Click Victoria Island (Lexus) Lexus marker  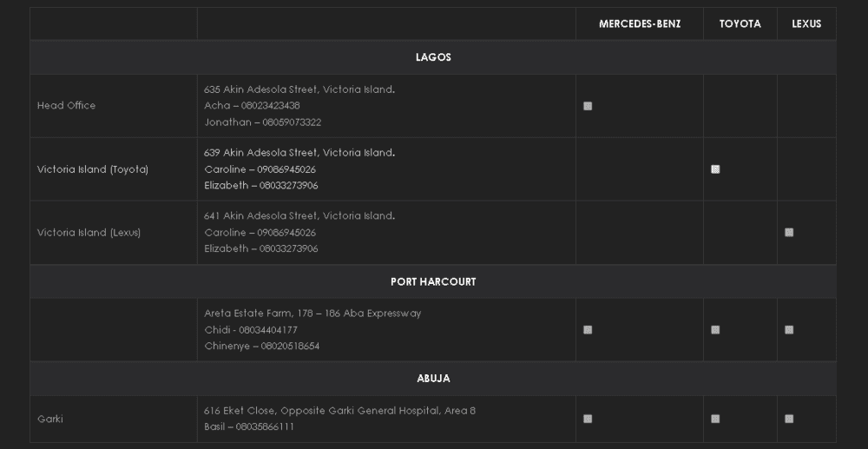(789, 233)
